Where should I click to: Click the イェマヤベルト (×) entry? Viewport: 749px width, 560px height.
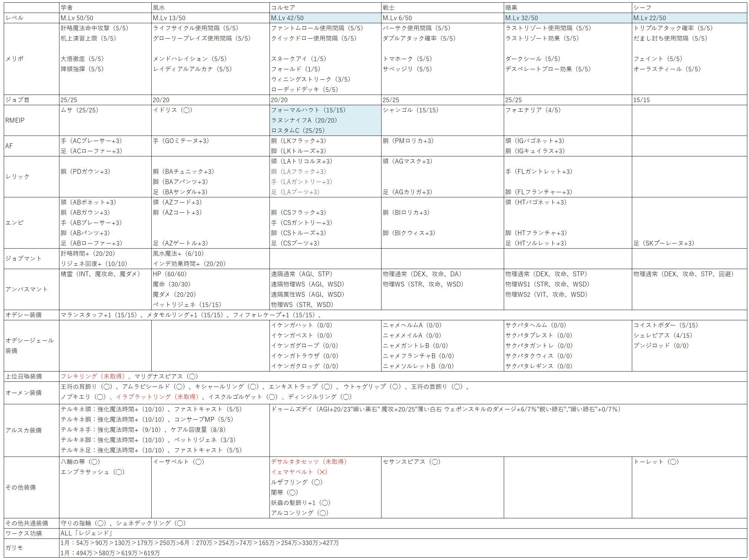[299, 472]
